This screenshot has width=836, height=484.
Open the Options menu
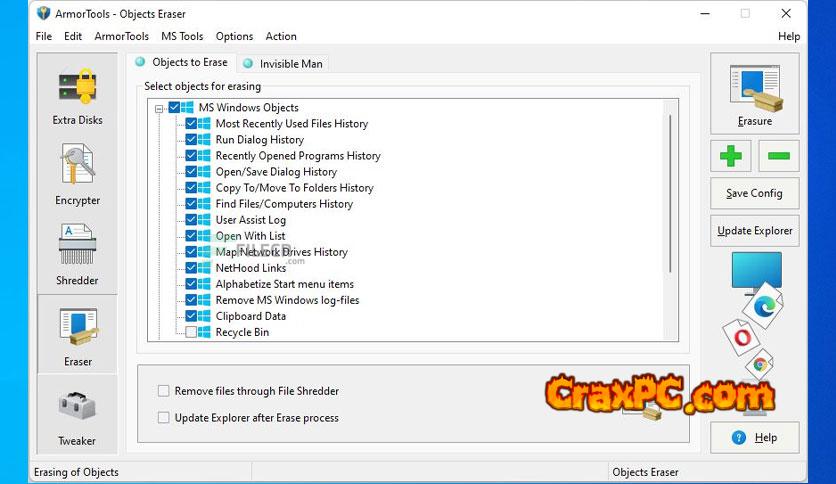pos(234,36)
